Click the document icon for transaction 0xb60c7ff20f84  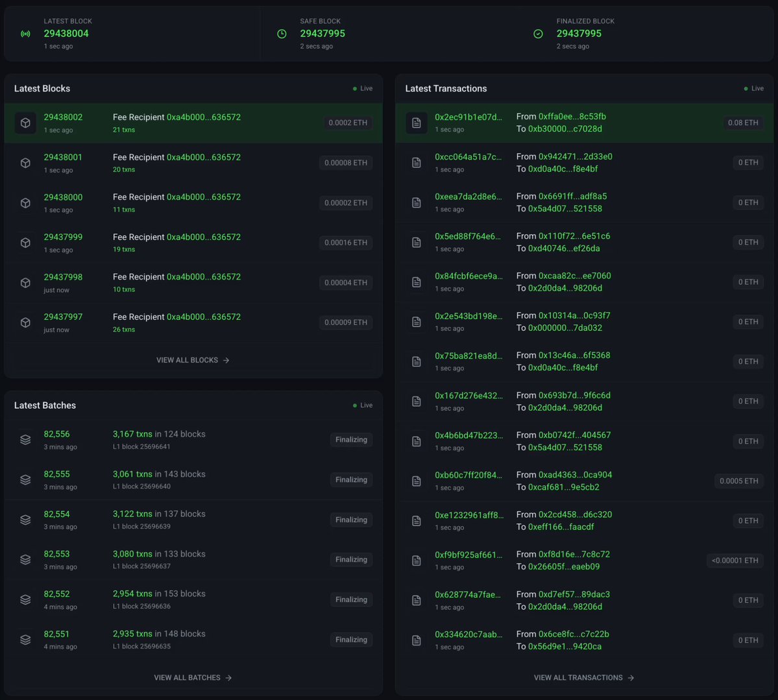click(x=417, y=481)
